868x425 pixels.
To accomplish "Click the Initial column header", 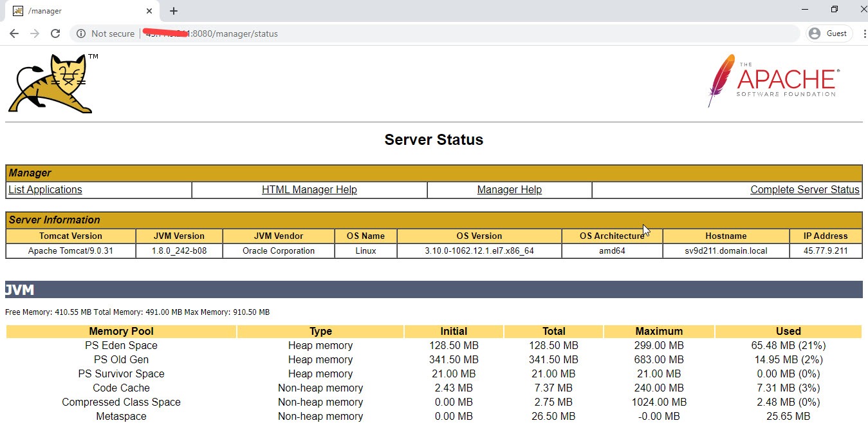I will (454, 332).
